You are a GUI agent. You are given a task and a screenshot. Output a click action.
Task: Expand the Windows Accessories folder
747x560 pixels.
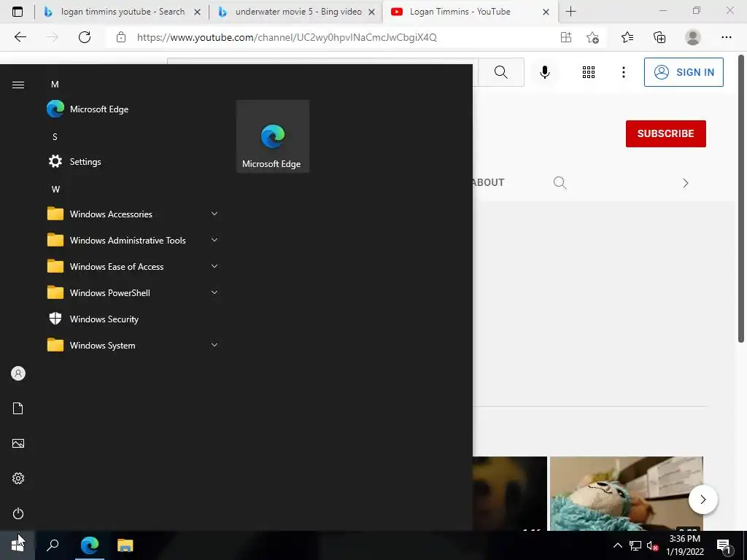click(133, 214)
